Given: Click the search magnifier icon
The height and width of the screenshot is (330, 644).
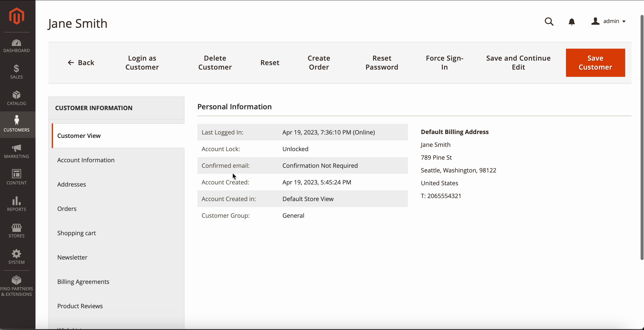Looking at the screenshot, I should click(x=549, y=22).
